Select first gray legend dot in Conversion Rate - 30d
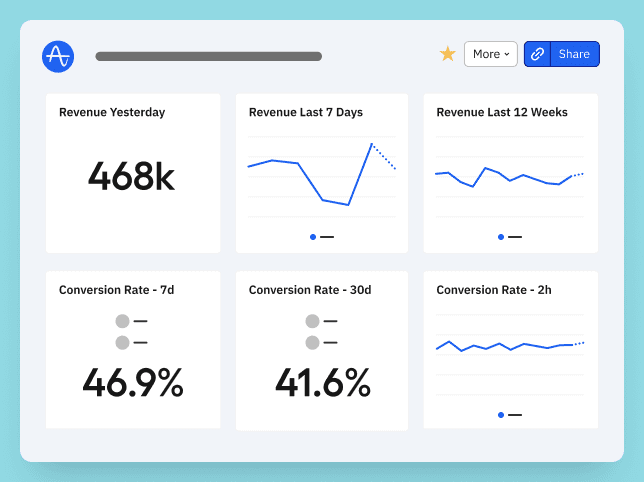 [x=312, y=321]
